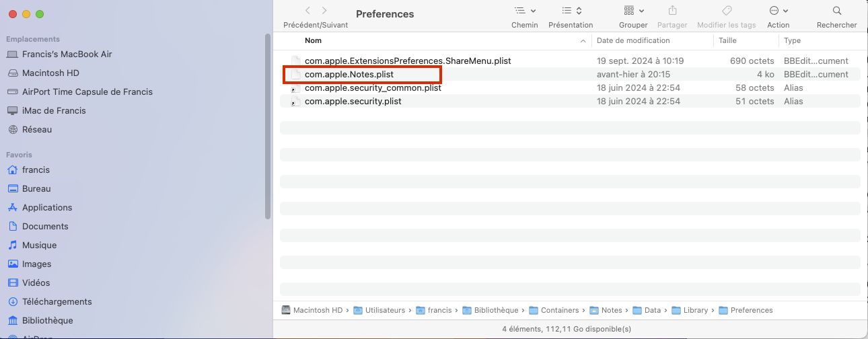The height and width of the screenshot is (339, 868).
Task: Open the Grouper grid dropdown
Action: pyautogui.click(x=633, y=11)
